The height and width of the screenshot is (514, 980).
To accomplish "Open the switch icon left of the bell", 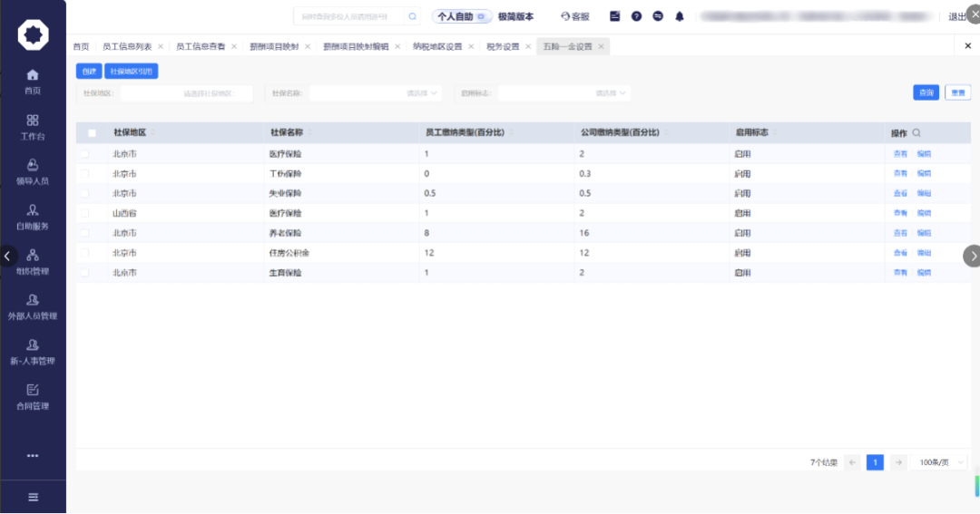I will point(658,16).
